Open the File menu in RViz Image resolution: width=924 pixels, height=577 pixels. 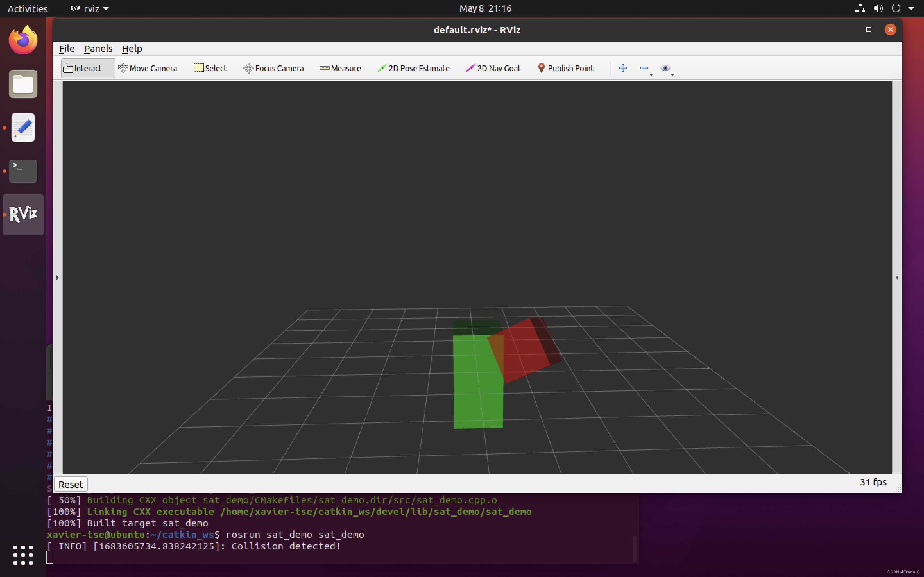point(66,48)
